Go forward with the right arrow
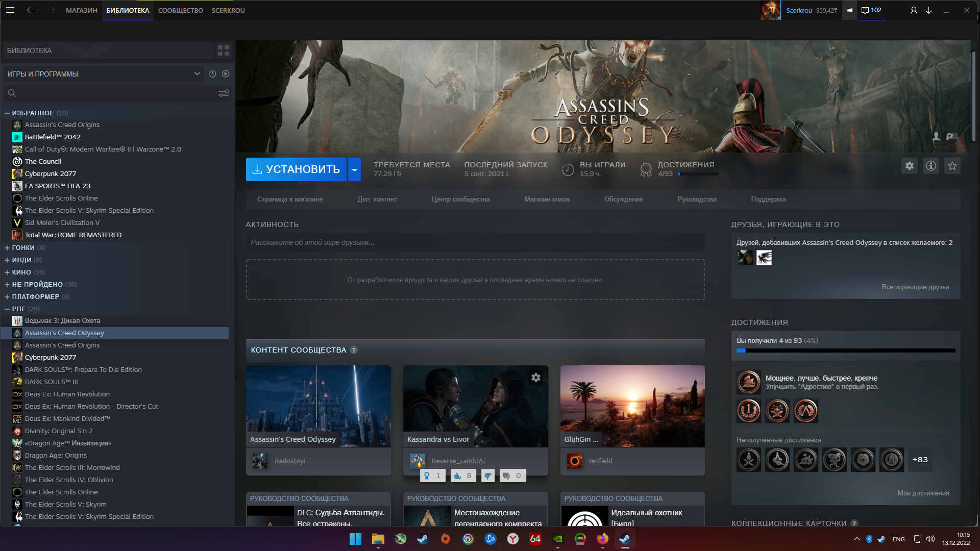This screenshot has height=551, width=980. pyautogui.click(x=51, y=10)
